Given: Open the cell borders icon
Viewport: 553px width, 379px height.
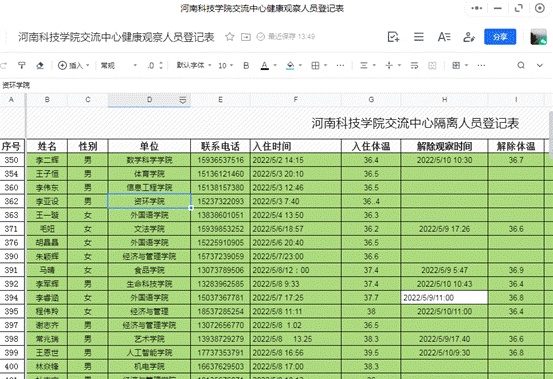Looking at the screenshot, I should [315, 66].
